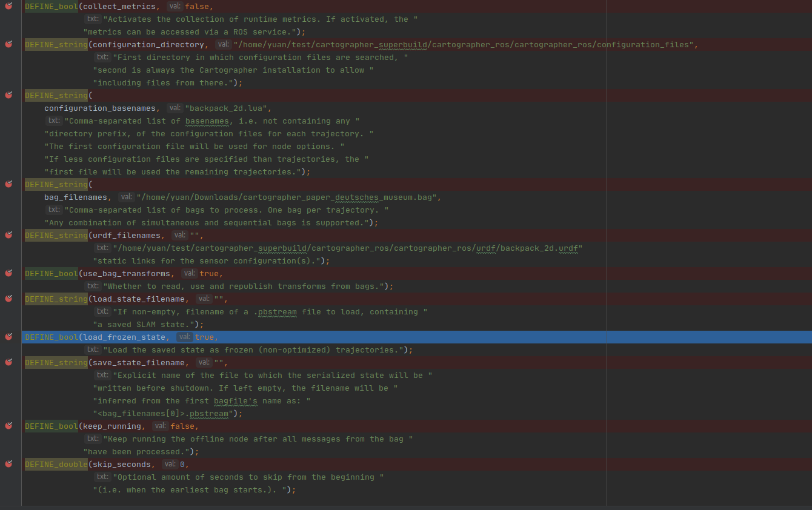Toggle breakpoint beside save_state_filename
This screenshot has height=510, width=812.
pos(8,362)
